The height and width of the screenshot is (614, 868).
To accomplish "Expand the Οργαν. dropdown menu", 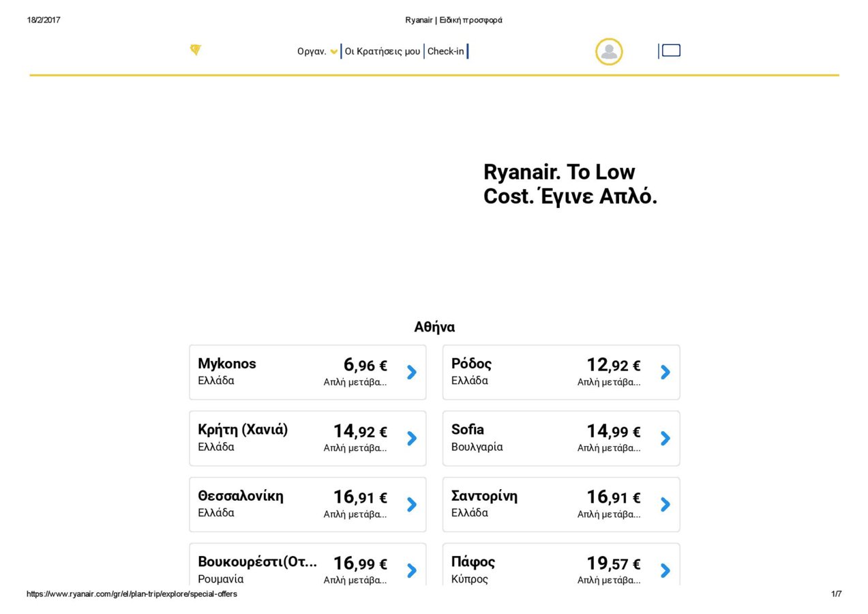I will pos(317,51).
